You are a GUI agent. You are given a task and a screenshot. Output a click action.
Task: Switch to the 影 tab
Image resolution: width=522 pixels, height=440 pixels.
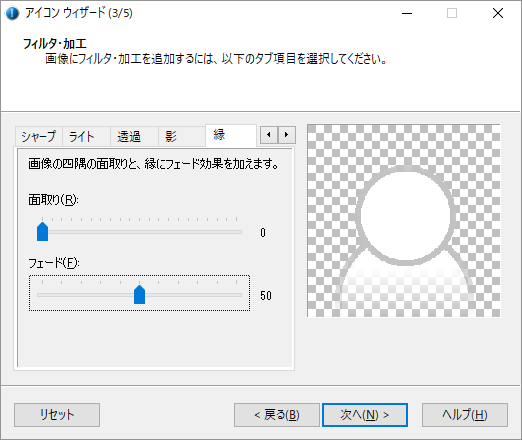(182, 136)
